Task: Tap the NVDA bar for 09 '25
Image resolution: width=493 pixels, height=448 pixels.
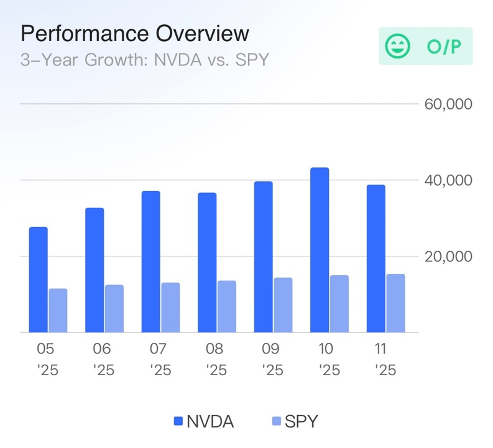Action: pyautogui.click(x=264, y=257)
